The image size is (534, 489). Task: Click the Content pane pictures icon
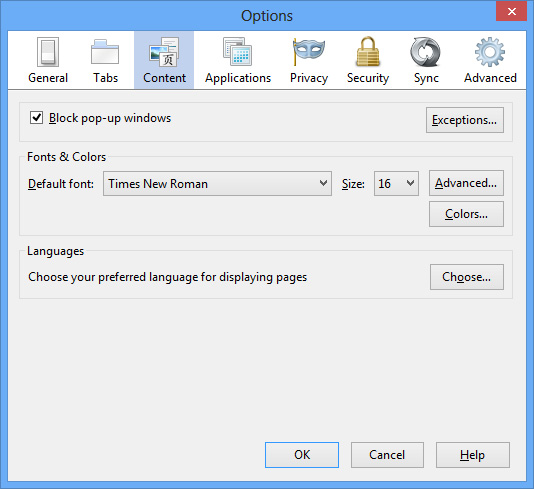coord(164,52)
